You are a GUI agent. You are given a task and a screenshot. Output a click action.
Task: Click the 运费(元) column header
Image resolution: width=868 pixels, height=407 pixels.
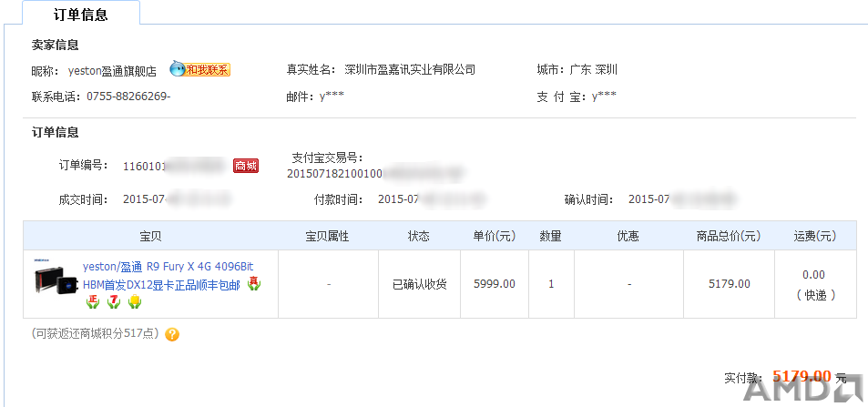click(815, 237)
